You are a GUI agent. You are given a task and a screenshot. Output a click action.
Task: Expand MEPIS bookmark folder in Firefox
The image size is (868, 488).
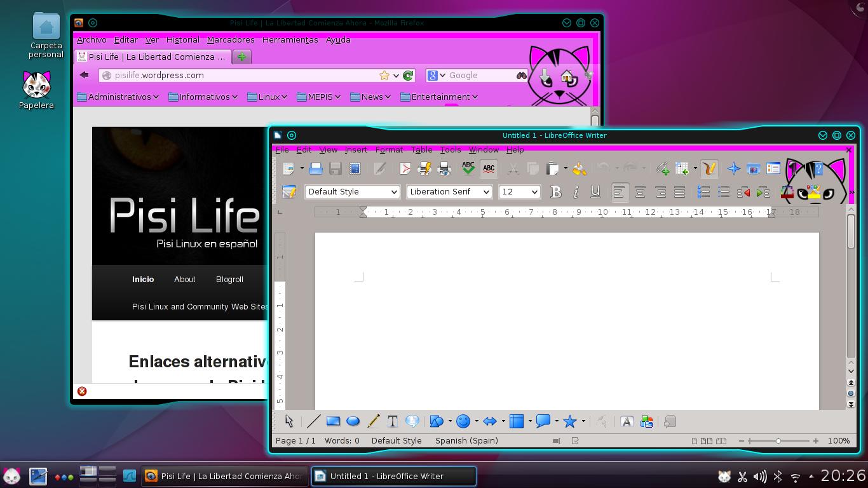(x=319, y=97)
